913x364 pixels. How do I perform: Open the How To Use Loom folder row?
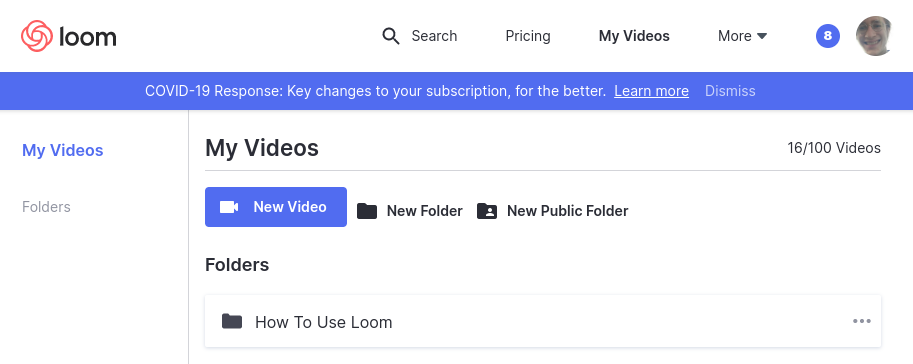pyautogui.click(x=543, y=321)
